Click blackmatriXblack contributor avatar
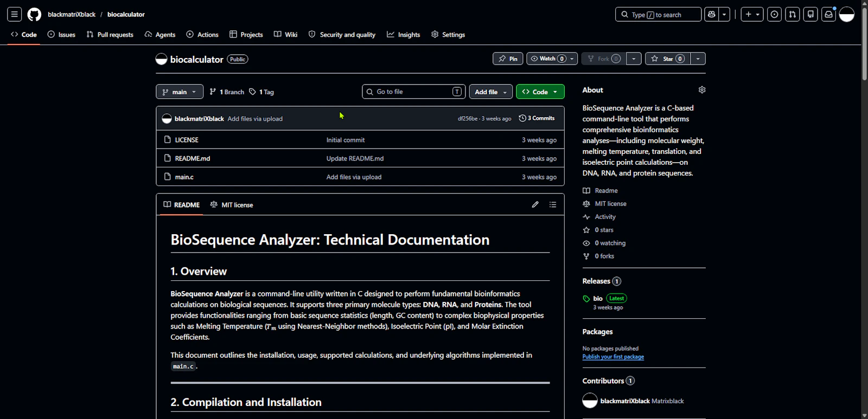This screenshot has height=419, width=868. 590,401
